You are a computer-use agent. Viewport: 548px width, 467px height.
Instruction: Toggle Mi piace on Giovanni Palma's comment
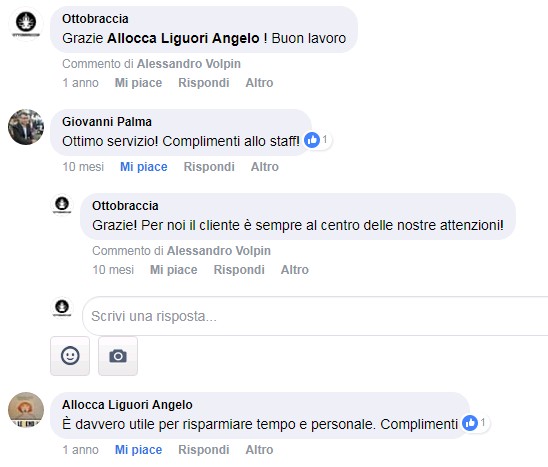pos(144,167)
